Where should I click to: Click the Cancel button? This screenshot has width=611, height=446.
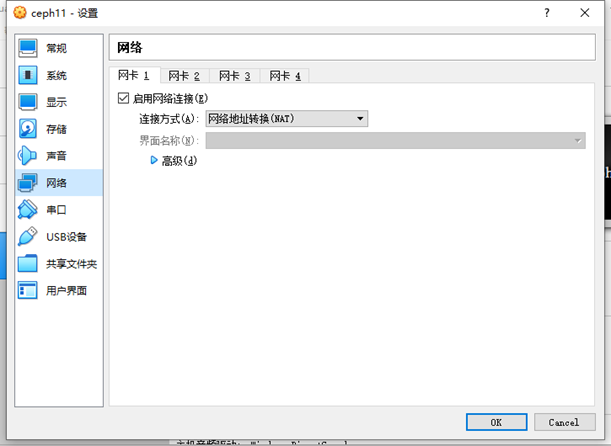click(564, 422)
